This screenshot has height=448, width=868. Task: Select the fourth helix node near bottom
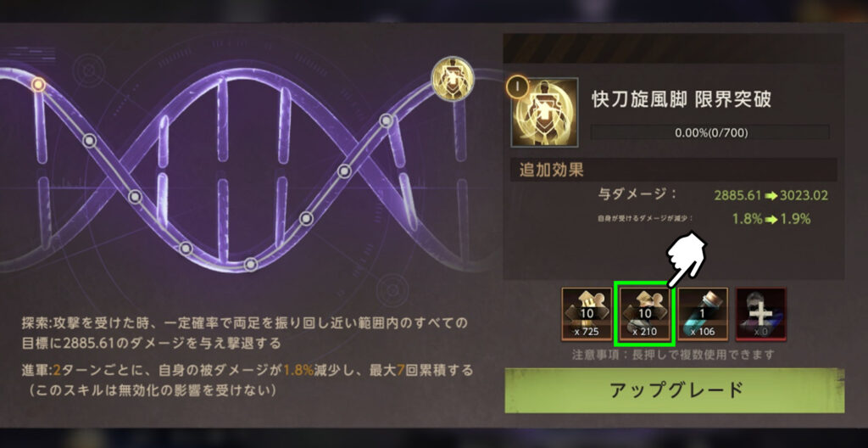[186, 248]
